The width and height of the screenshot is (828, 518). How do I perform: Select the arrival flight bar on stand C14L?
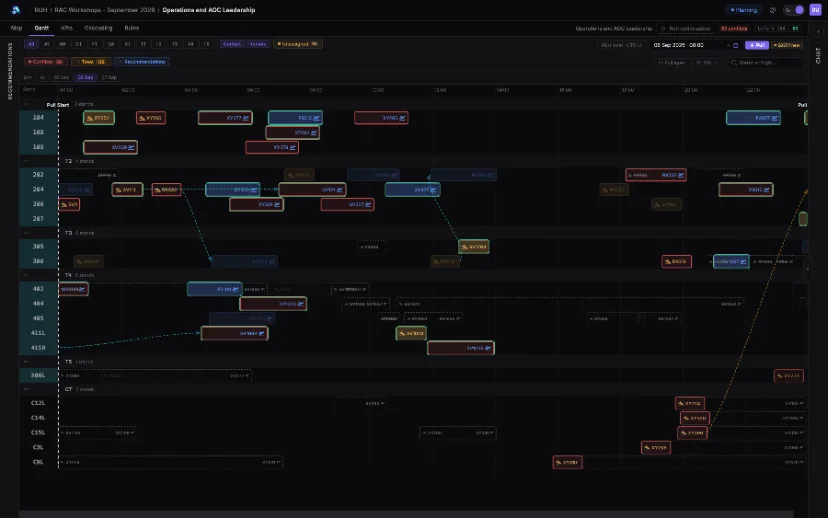coord(695,418)
